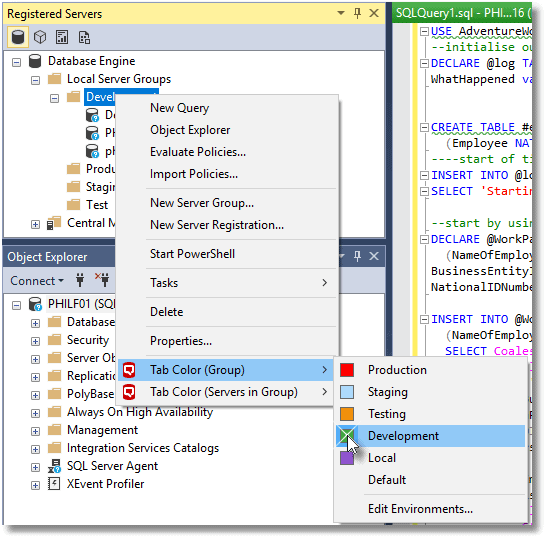Collapse PHILF01 server node
This screenshot has width=546, height=539.
pyautogui.click(x=16, y=306)
